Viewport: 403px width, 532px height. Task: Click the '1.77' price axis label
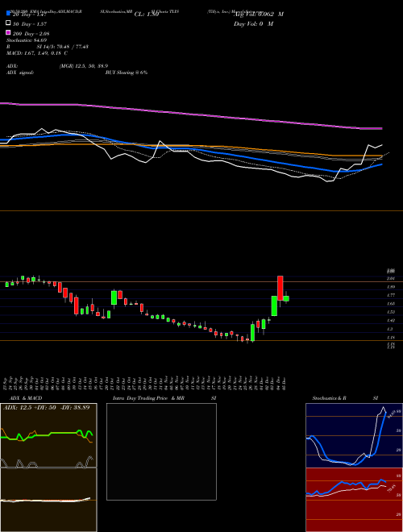(x=391, y=295)
